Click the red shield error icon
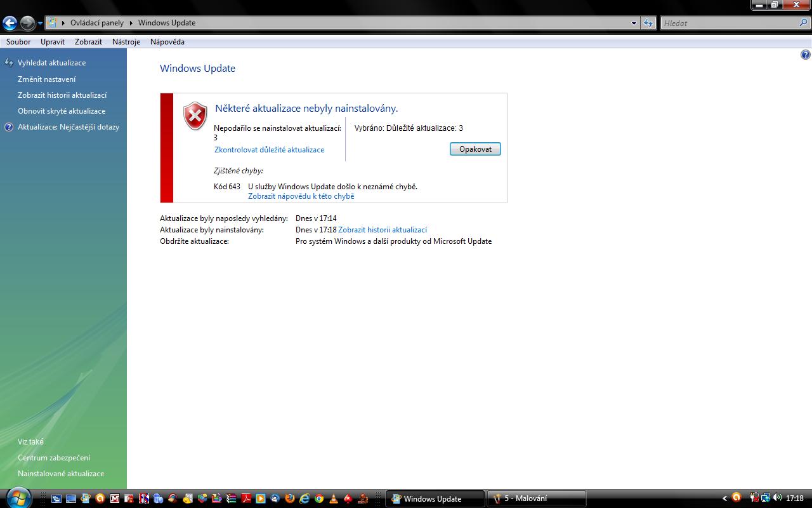The width and height of the screenshot is (812, 508). coord(195,116)
